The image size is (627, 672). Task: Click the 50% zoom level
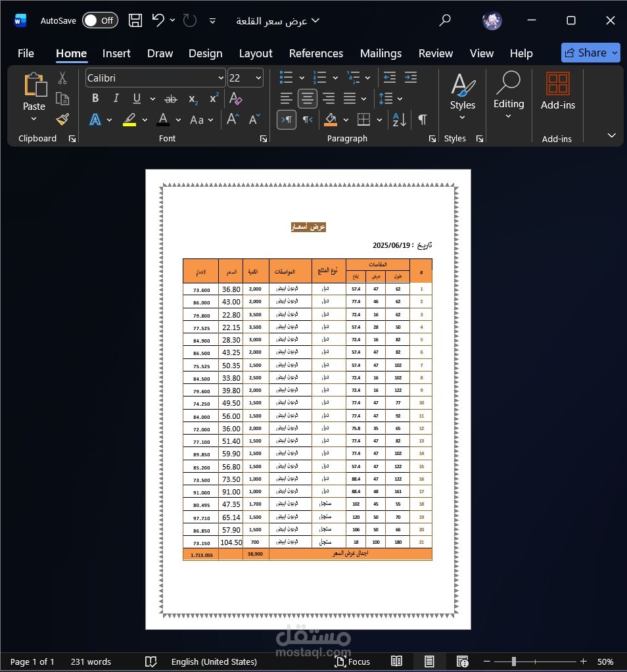pos(605,661)
